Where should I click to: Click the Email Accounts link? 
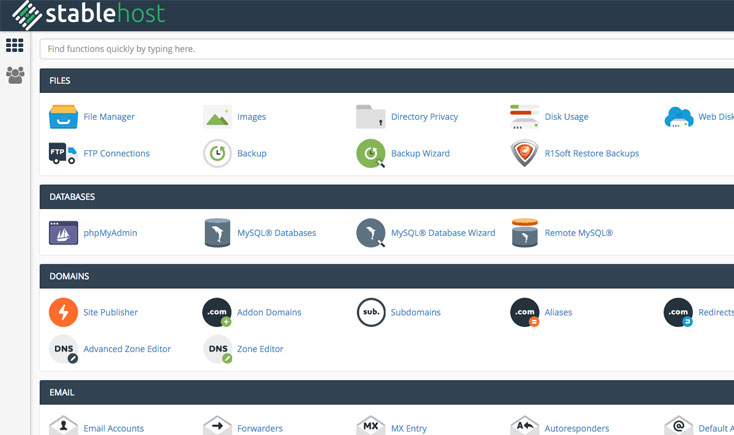pyautogui.click(x=113, y=428)
